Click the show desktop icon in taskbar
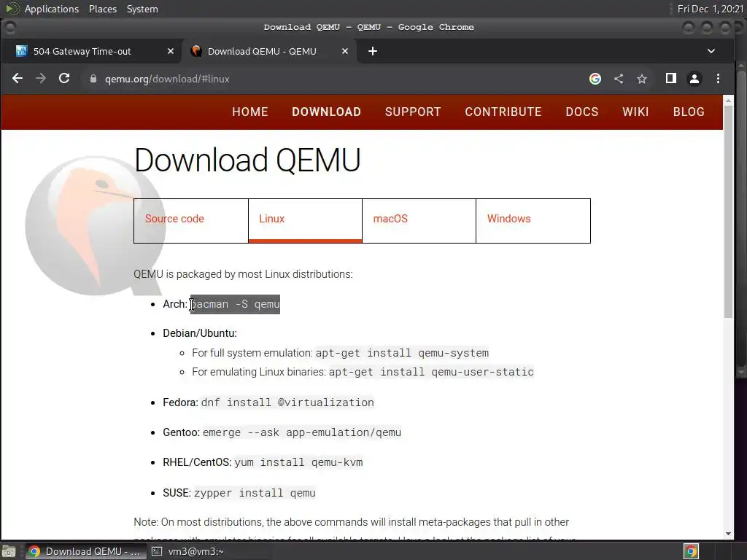This screenshot has height=560, width=747. coord(9,551)
